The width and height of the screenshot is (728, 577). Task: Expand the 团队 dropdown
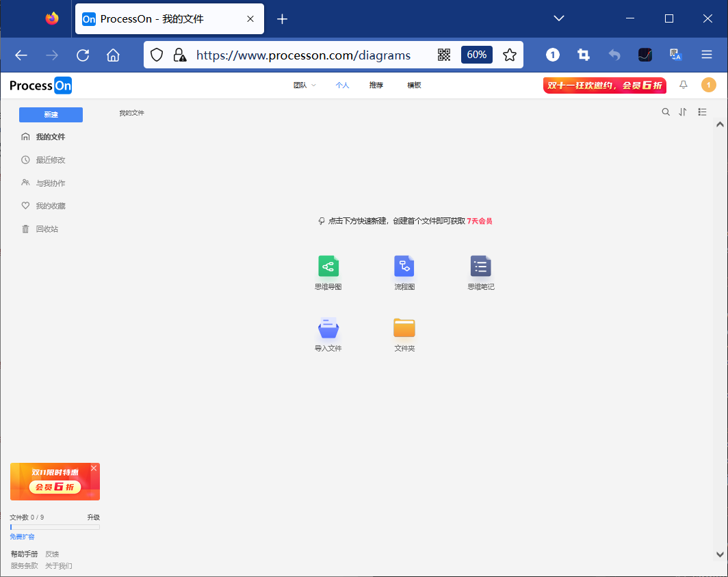point(304,85)
